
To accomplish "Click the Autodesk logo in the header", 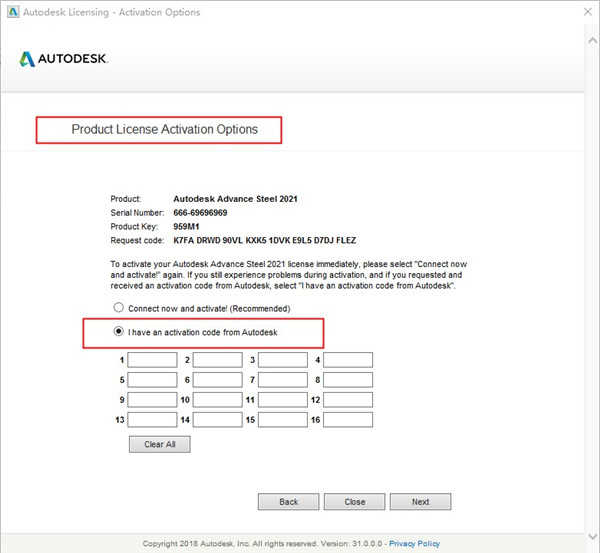I will (63, 59).
